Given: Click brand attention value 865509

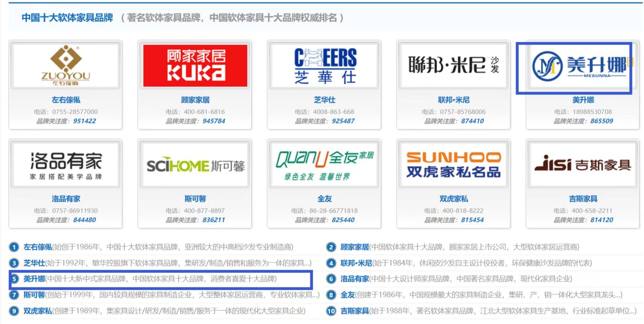Looking at the screenshot, I should (x=602, y=121).
